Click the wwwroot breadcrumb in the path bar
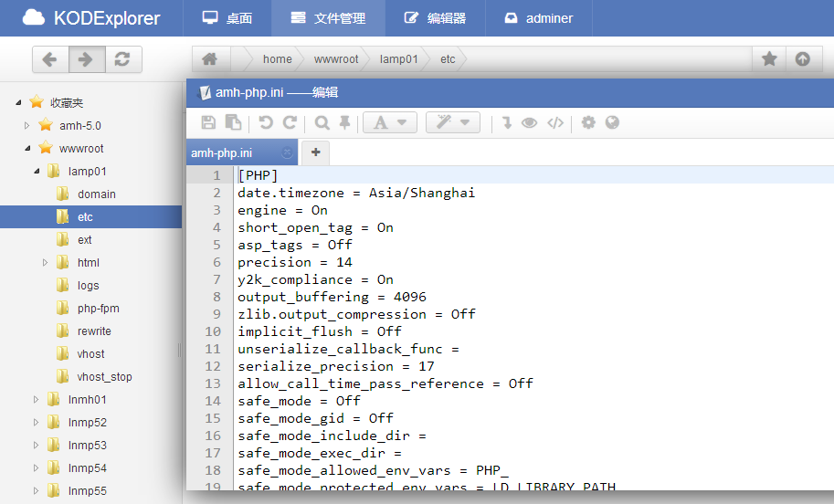The image size is (834, 504). pyautogui.click(x=336, y=59)
